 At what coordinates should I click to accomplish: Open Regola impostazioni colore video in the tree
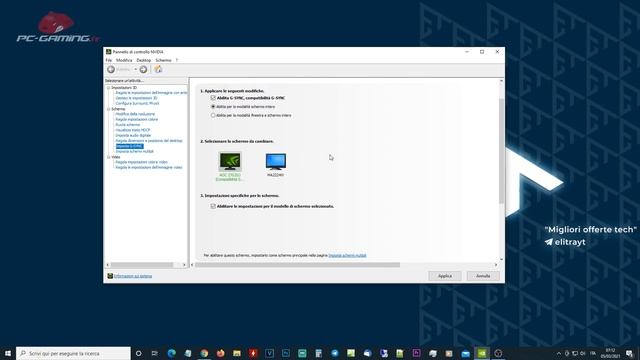[142, 162]
